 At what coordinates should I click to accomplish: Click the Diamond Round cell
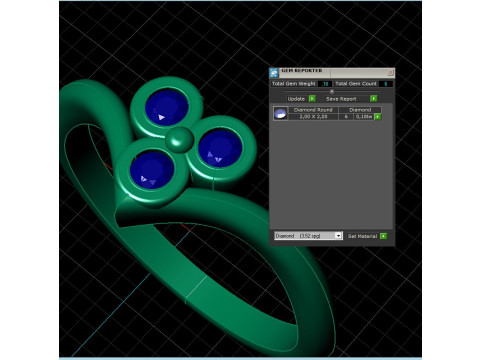313,110
